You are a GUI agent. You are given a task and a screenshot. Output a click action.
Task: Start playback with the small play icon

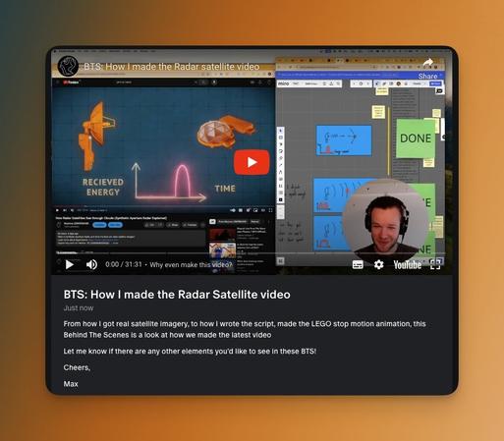[70, 264]
